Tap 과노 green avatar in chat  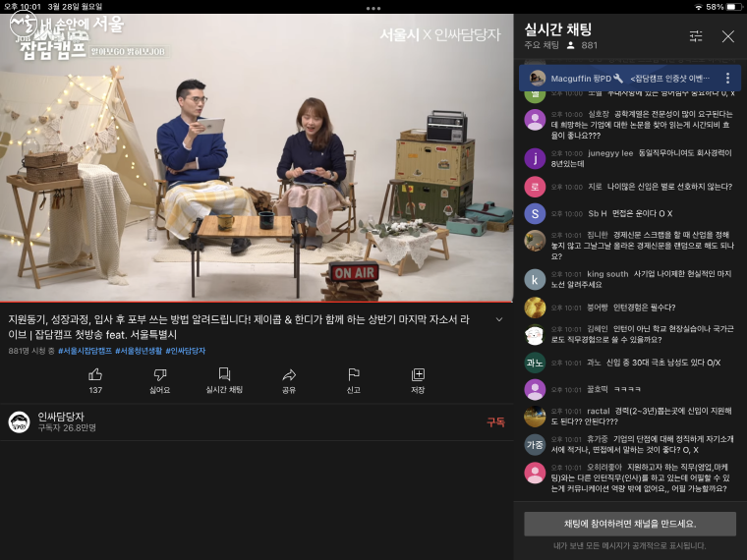(535, 363)
